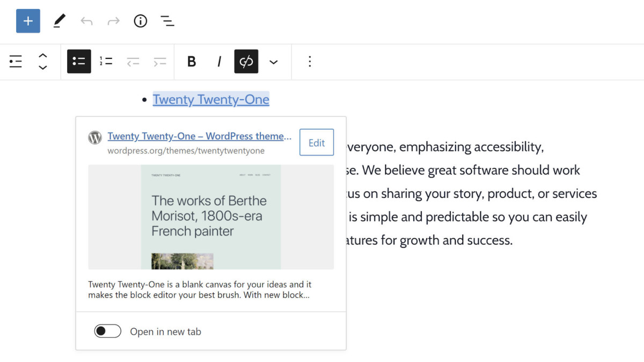Click the Move down chevron
Viewport: 644px width, 362px height.
43,68
